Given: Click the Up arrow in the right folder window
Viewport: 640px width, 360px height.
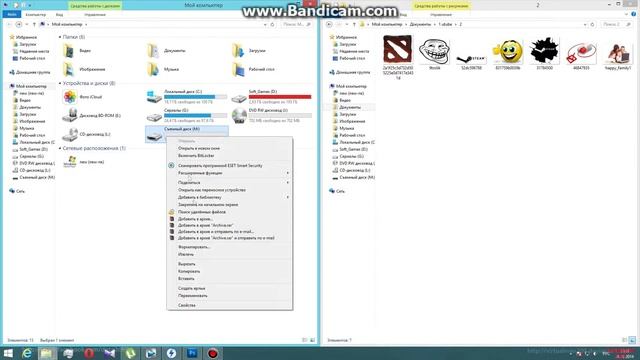Looking at the screenshot, I should click(x=354, y=24).
